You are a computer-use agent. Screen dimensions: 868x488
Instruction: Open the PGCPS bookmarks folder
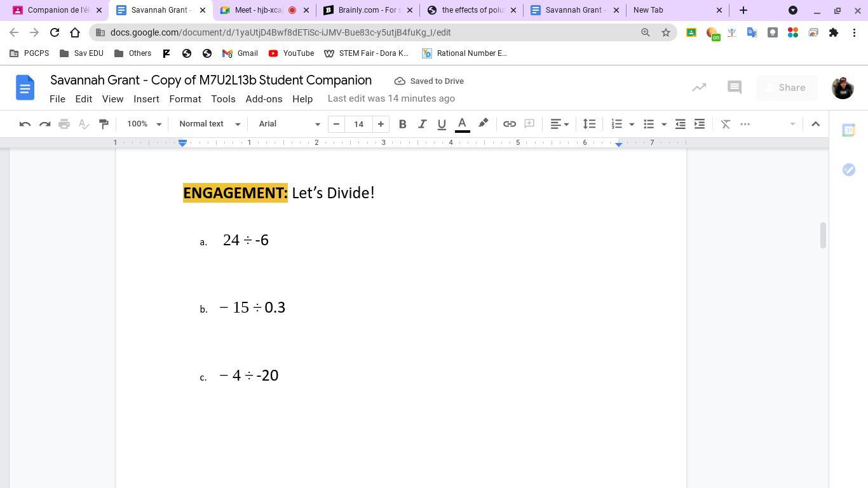click(x=29, y=53)
